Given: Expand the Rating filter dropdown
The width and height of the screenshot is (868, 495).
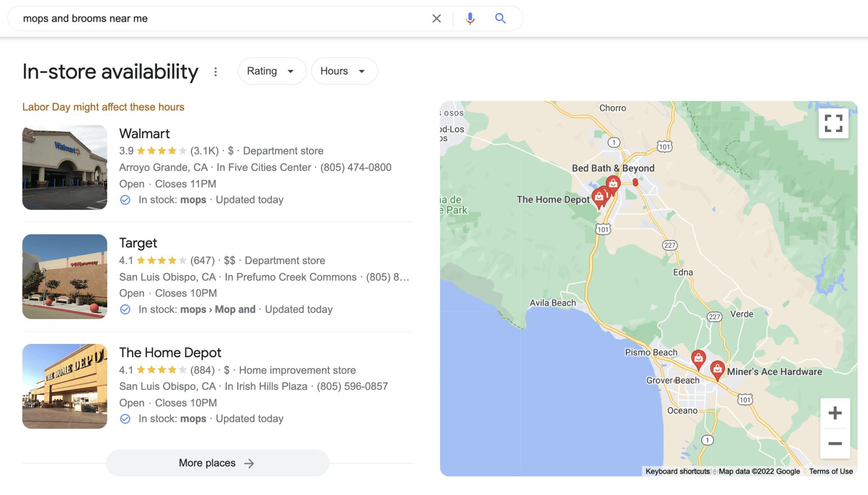Looking at the screenshot, I should tap(272, 71).
